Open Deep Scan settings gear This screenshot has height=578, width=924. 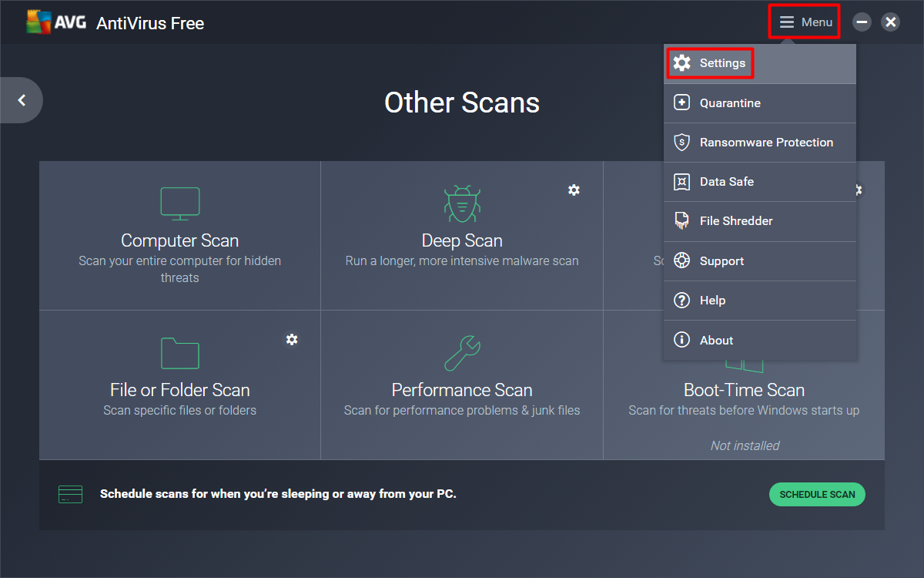coord(574,190)
